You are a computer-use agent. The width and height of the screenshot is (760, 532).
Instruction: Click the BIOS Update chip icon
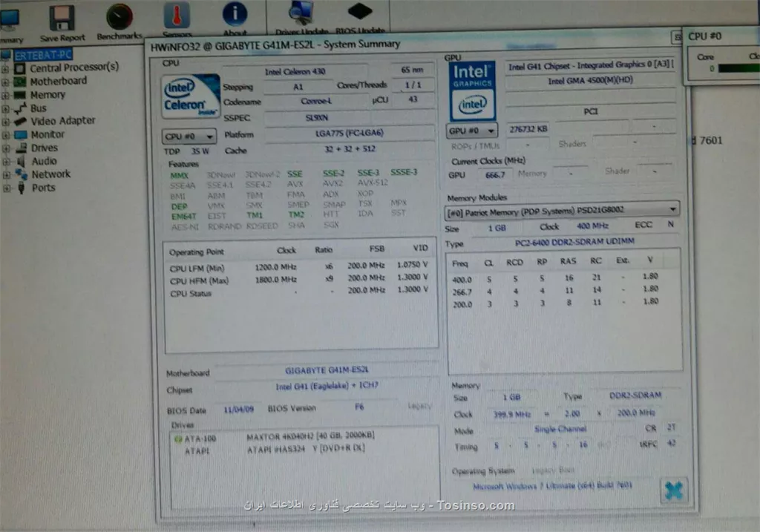point(360,10)
